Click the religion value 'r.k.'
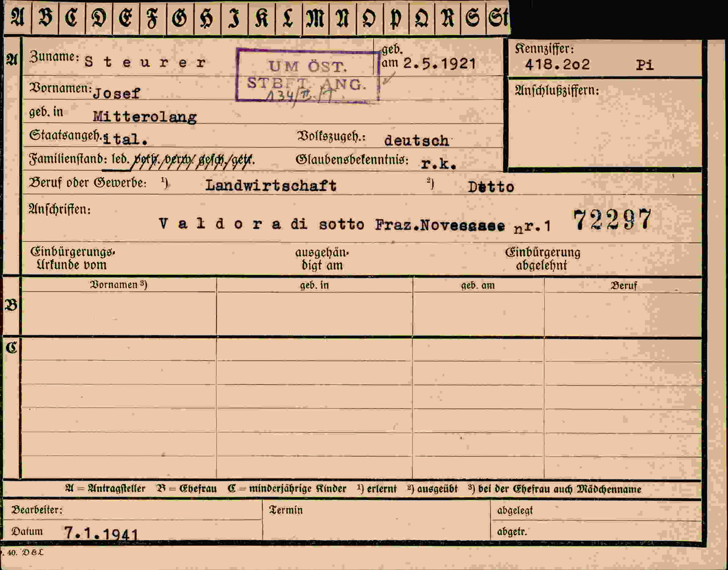 click(439, 163)
